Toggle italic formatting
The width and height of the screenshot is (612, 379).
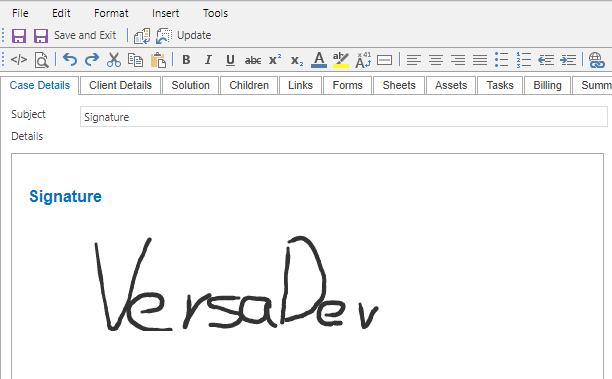pos(208,60)
